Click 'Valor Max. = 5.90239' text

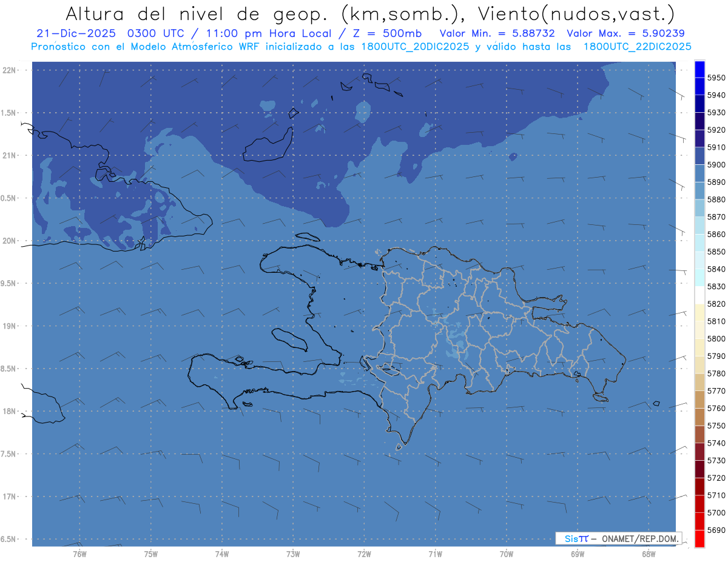(625, 33)
